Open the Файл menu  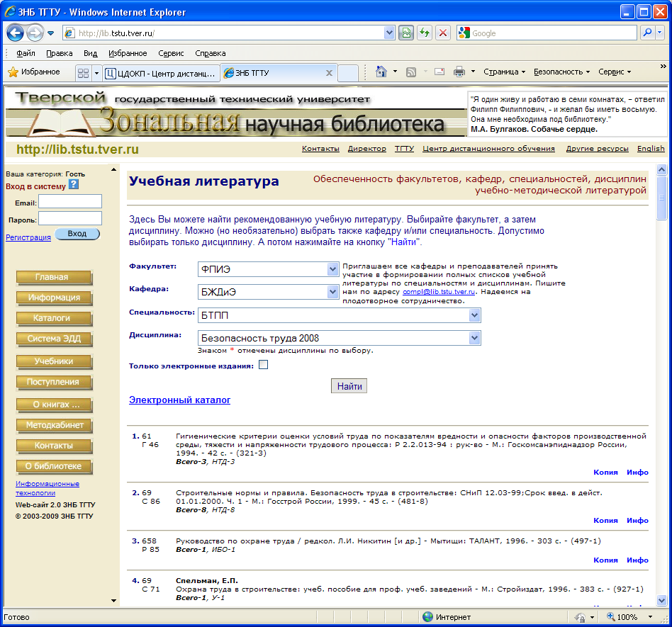(x=26, y=53)
